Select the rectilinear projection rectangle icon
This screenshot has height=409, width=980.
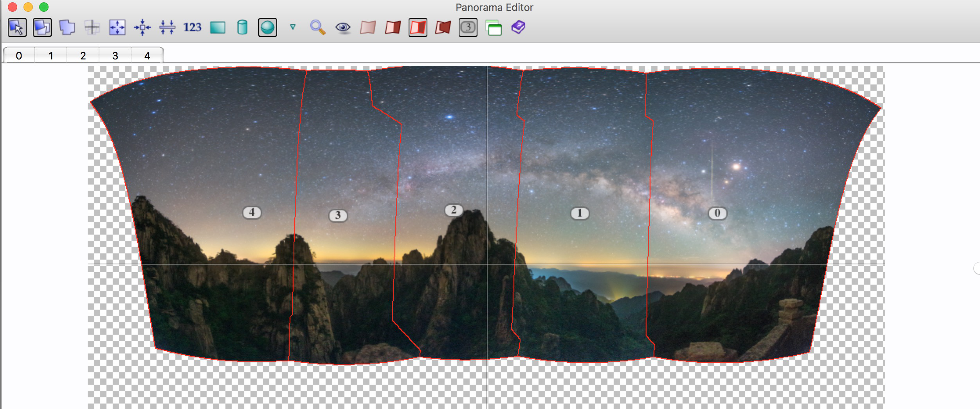(218, 27)
